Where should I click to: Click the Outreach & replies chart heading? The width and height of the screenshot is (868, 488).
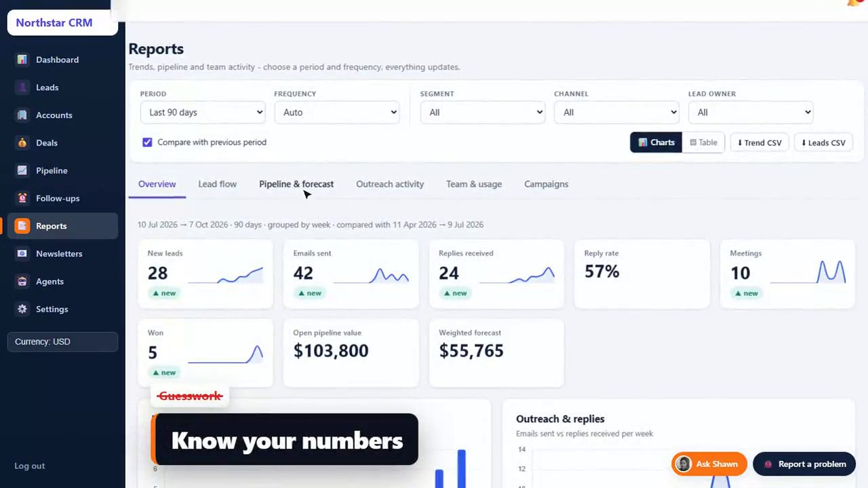pos(560,419)
